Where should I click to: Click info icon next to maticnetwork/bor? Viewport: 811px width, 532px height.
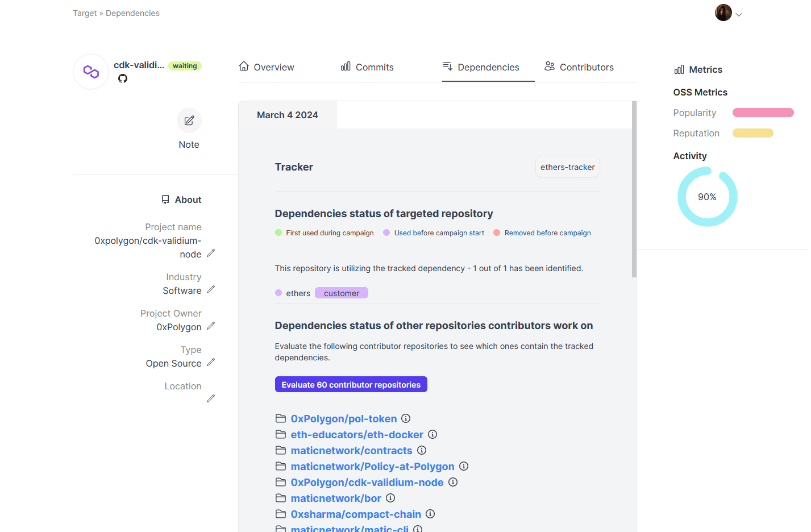click(x=390, y=498)
